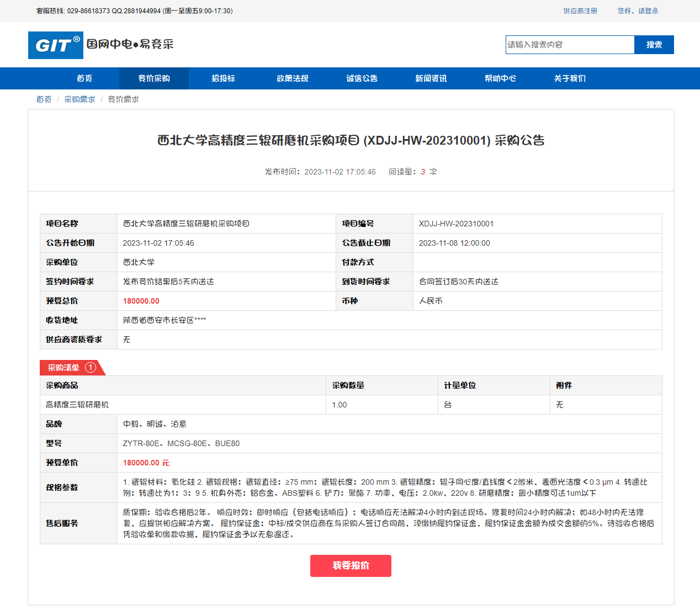The image size is (700, 615).
Task: Open the 首页 navigation menu item
Action: (x=84, y=78)
